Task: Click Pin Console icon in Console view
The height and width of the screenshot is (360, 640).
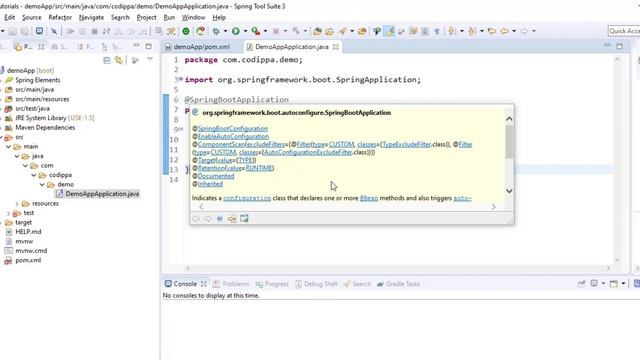Action: (581, 284)
